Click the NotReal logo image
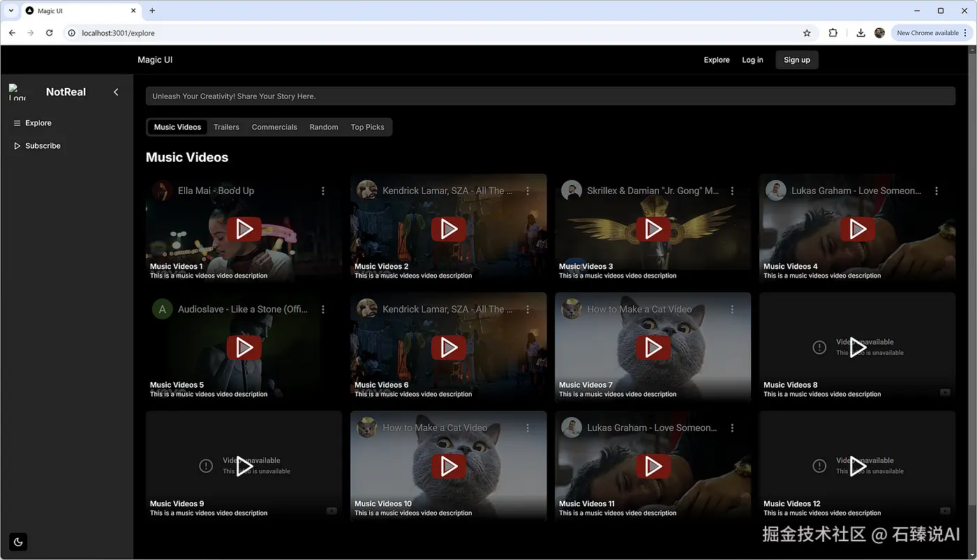 17,92
